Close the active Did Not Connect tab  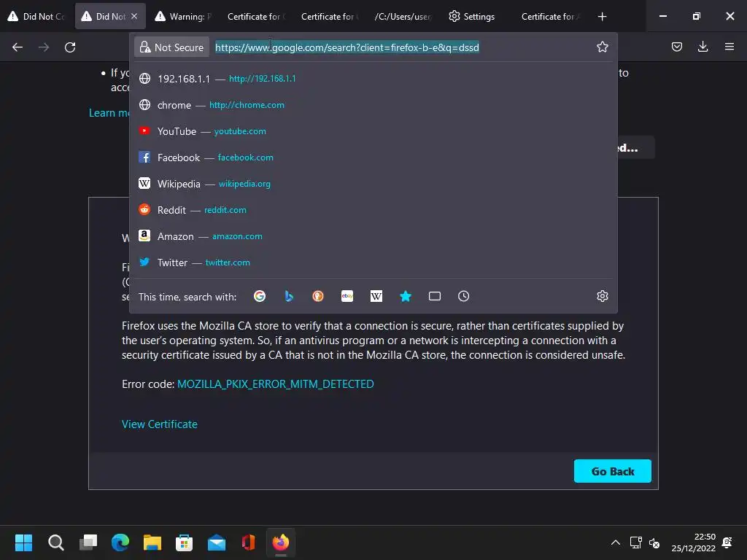pos(134,16)
